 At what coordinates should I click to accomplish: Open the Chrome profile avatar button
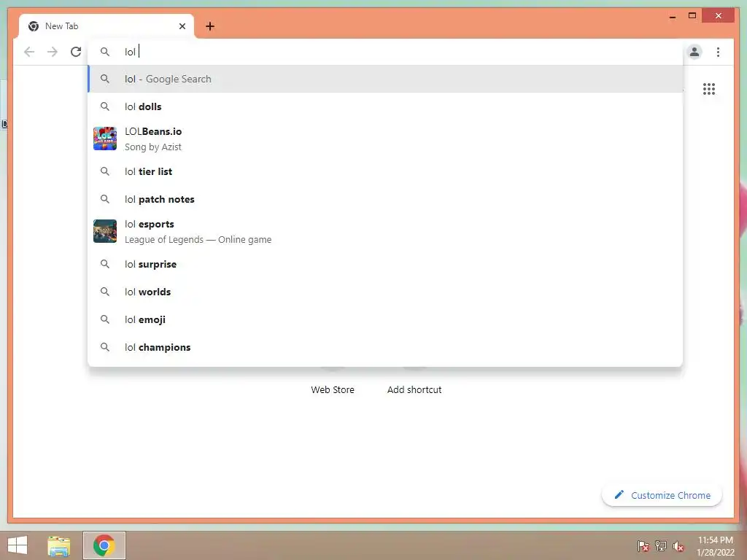pos(694,52)
